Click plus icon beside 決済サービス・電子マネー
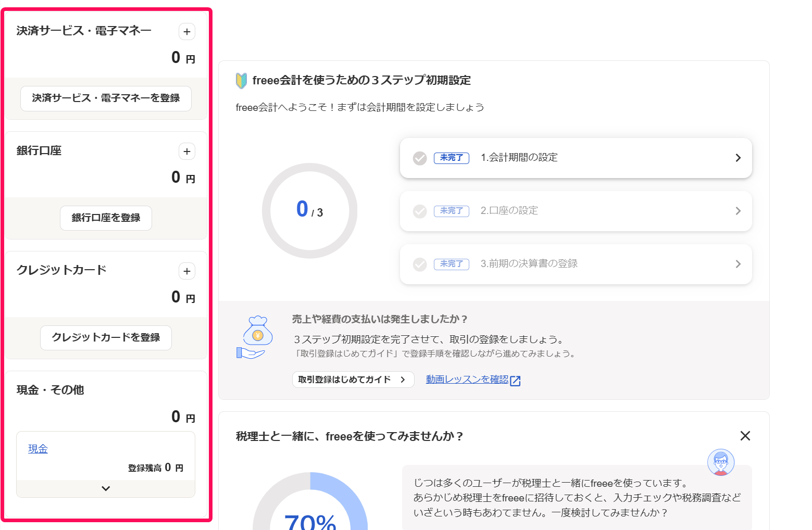 click(x=187, y=32)
